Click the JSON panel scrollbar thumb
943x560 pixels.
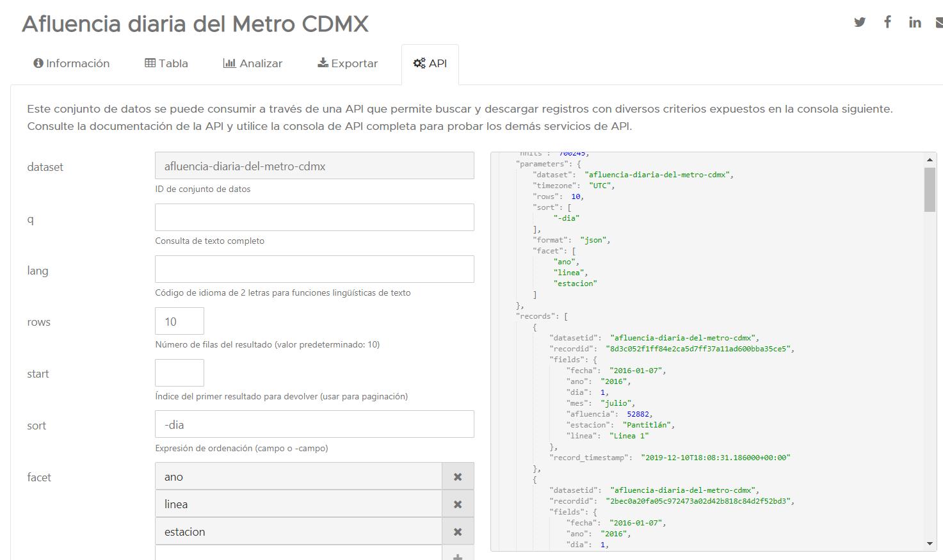tap(930, 189)
